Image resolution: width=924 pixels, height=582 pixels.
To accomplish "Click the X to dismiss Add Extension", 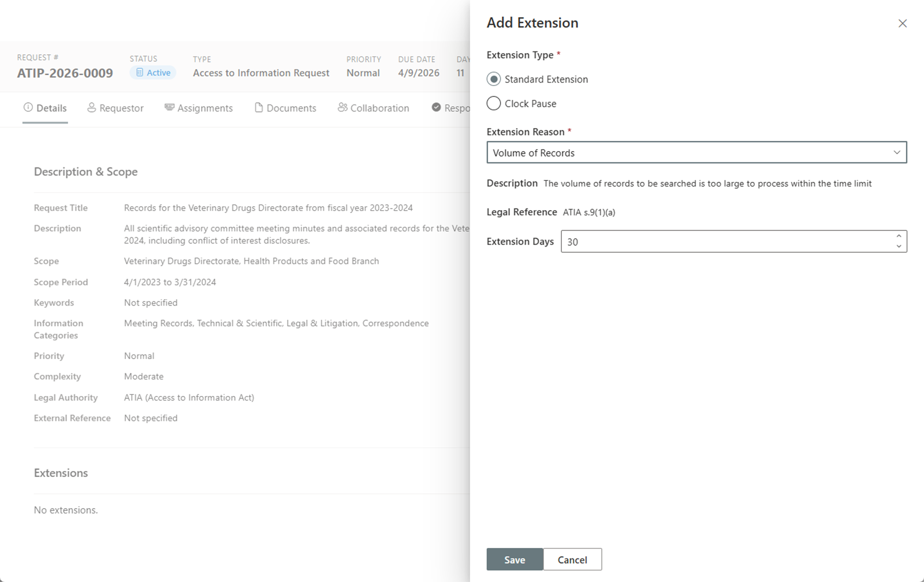I will click(x=902, y=23).
